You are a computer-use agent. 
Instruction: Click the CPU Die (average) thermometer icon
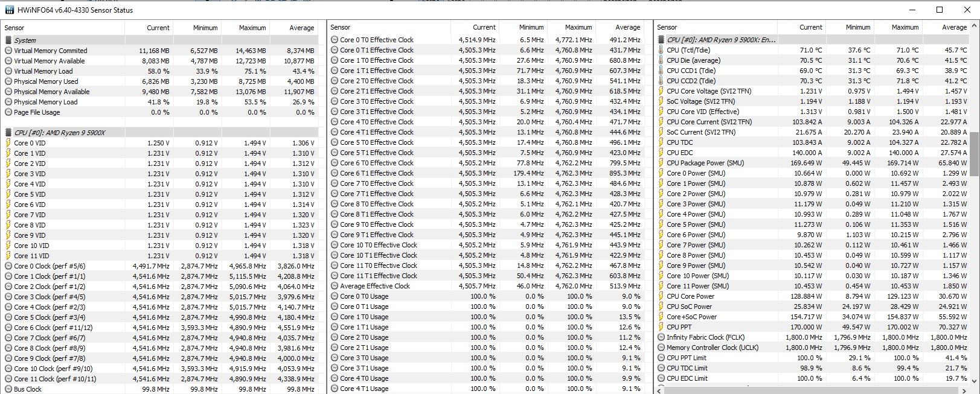(x=661, y=60)
